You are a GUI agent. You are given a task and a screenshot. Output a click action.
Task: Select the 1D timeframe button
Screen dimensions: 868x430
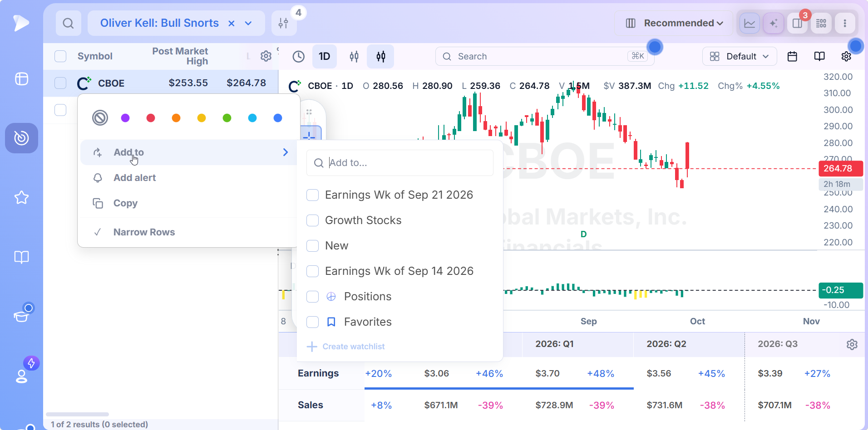(x=324, y=56)
